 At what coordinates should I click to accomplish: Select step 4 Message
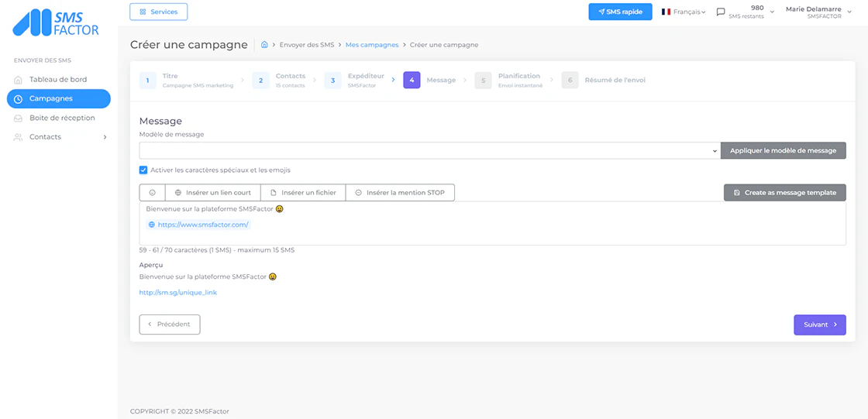pyautogui.click(x=429, y=81)
